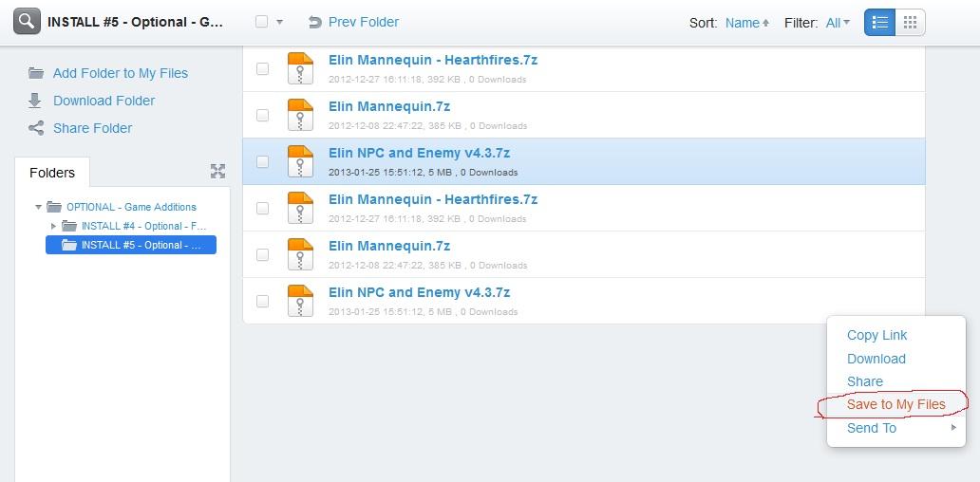The image size is (980, 482).
Task: Expand the Folders panel with the arrows icon
Action: tap(217, 171)
